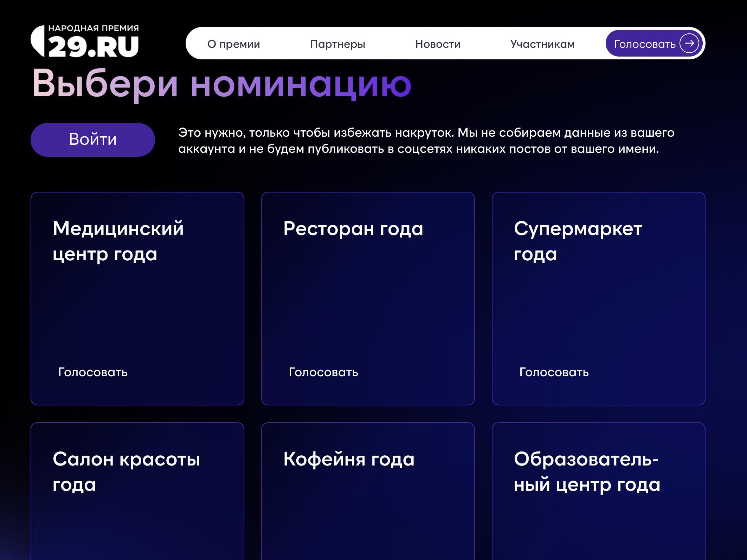Select Участникам in the navigation bar

tap(542, 44)
